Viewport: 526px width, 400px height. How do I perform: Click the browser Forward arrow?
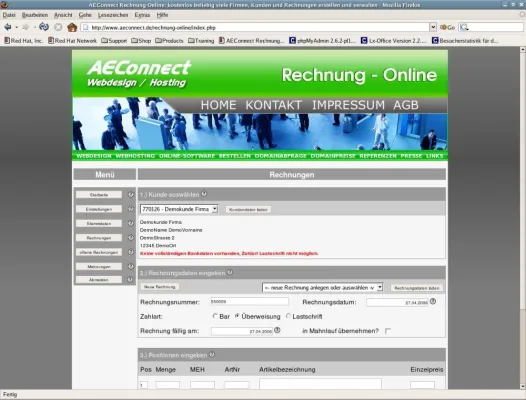point(26,27)
